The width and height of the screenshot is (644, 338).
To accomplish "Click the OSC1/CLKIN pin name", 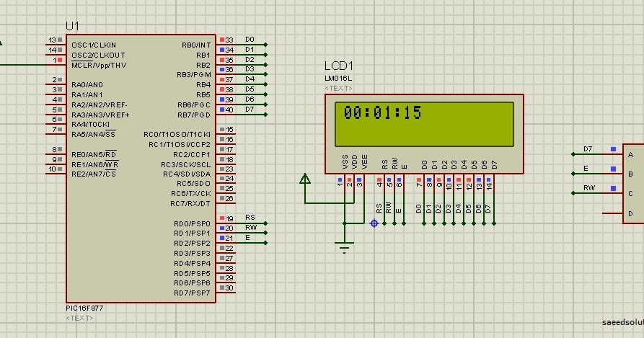I will click(94, 45).
